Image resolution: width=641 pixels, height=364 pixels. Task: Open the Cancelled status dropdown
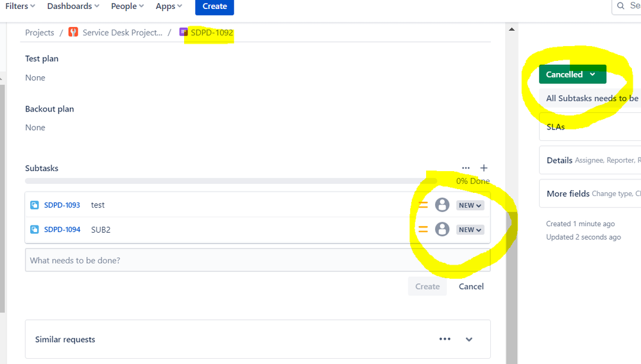coord(572,74)
